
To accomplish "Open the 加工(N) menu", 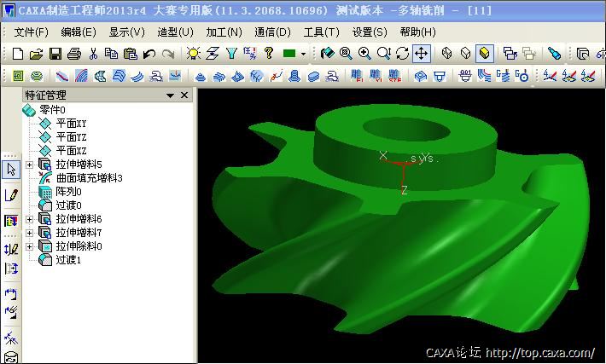I will click(224, 32).
